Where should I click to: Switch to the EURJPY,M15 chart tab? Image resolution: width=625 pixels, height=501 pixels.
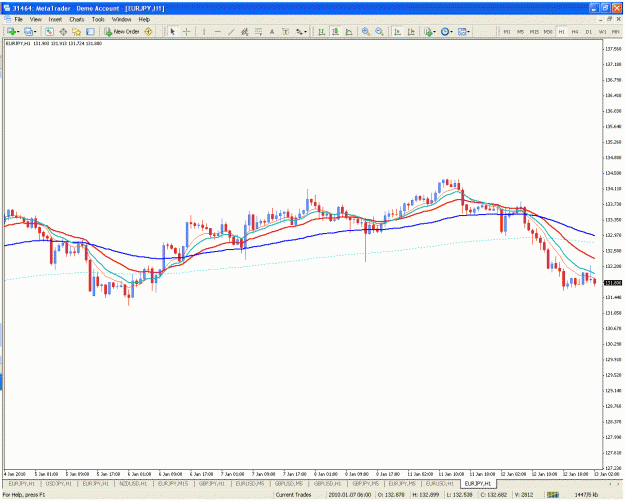point(173,483)
